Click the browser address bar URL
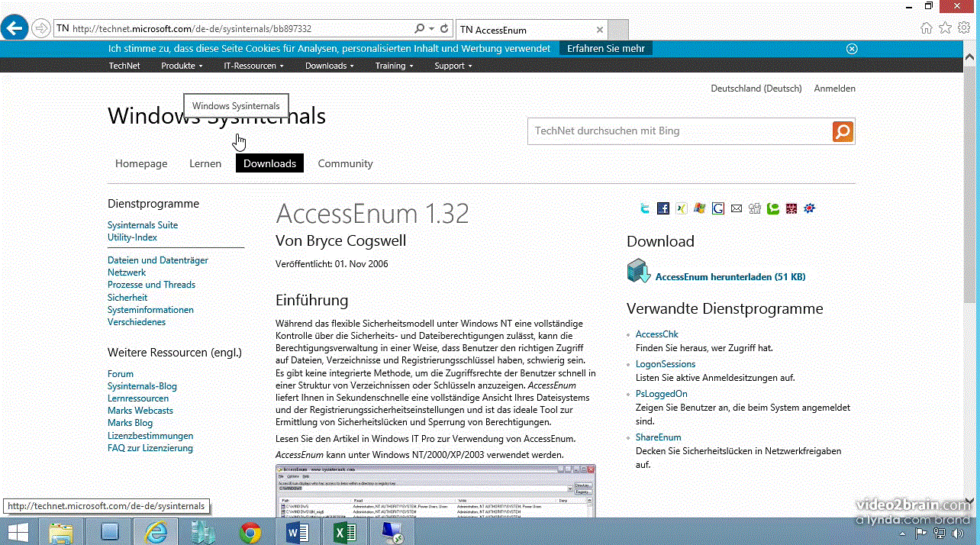The width and height of the screenshot is (980, 545). point(192,29)
